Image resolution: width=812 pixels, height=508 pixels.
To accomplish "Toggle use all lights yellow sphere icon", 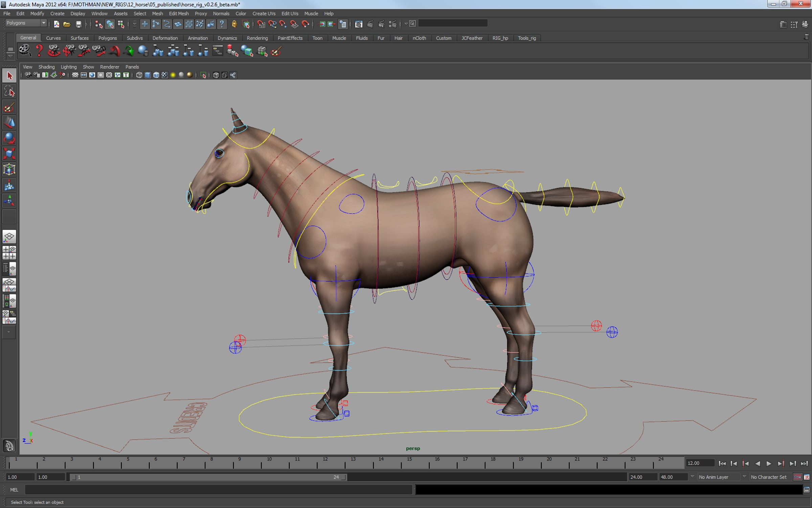I will click(x=173, y=75).
